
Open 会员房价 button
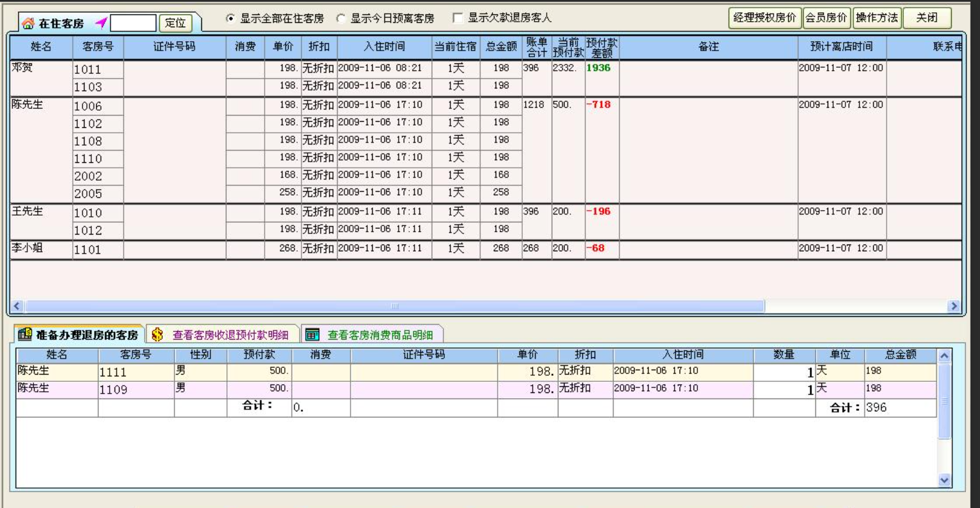click(x=826, y=18)
